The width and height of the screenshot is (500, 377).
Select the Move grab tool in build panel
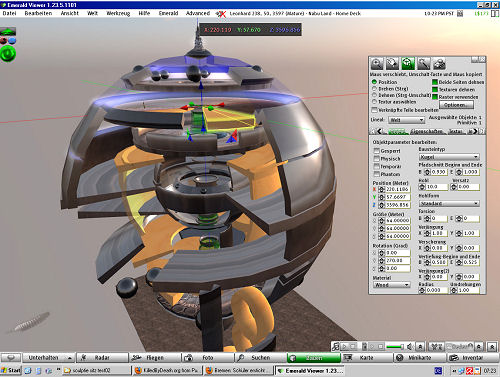pos(392,63)
